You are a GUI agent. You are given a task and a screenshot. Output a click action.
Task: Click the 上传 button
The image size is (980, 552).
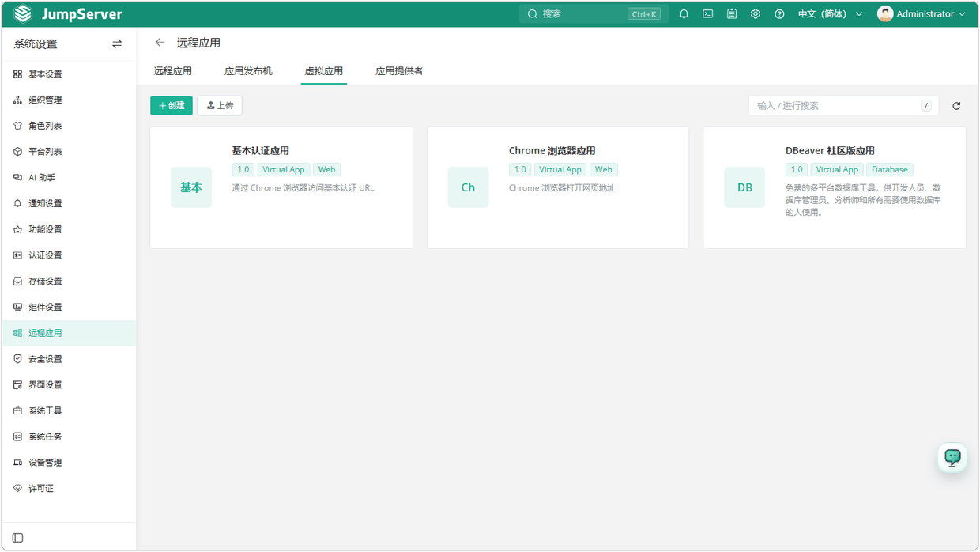pyautogui.click(x=220, y=105)
